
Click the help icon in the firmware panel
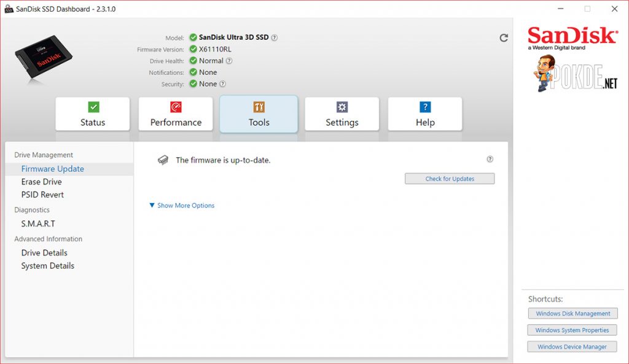[x=490, y=159]
